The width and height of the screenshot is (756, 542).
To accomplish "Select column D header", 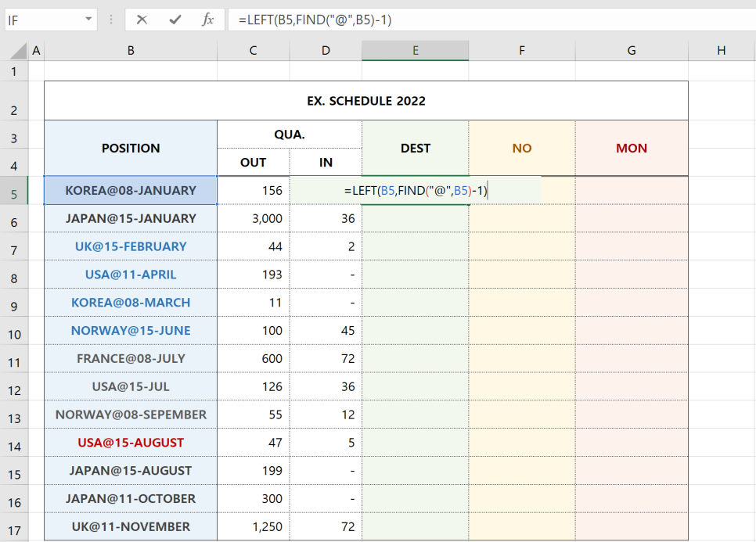I will tap(326, 51).
